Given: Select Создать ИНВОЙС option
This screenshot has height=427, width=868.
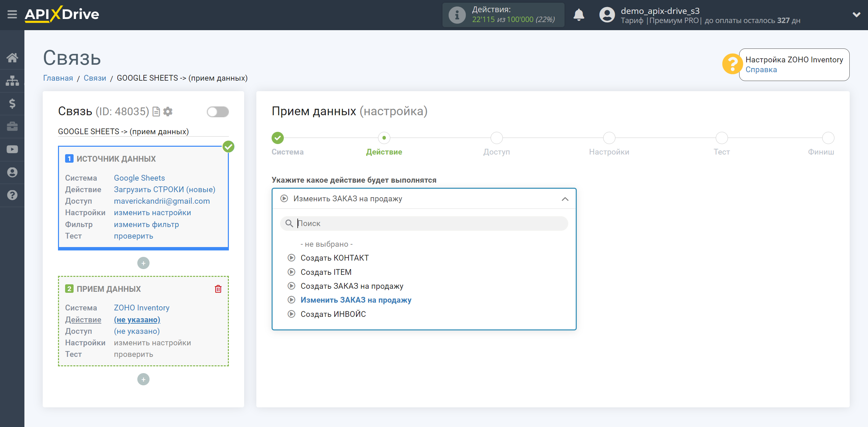Looking at the screenshot, I should 333,314.
